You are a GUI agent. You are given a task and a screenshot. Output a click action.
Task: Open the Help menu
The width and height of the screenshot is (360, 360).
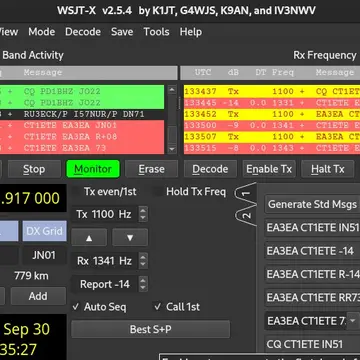[x=191, y=32]
